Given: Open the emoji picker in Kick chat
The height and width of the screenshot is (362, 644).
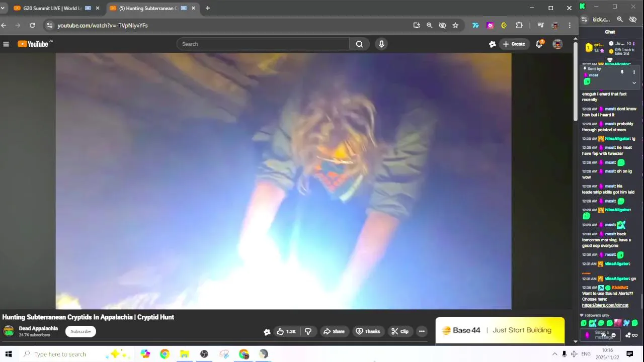Looking at the screenshot, I should pos(613,335).
